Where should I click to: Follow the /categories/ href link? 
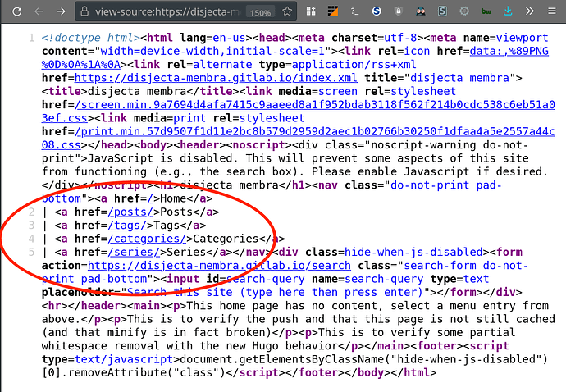click(147, 239)
